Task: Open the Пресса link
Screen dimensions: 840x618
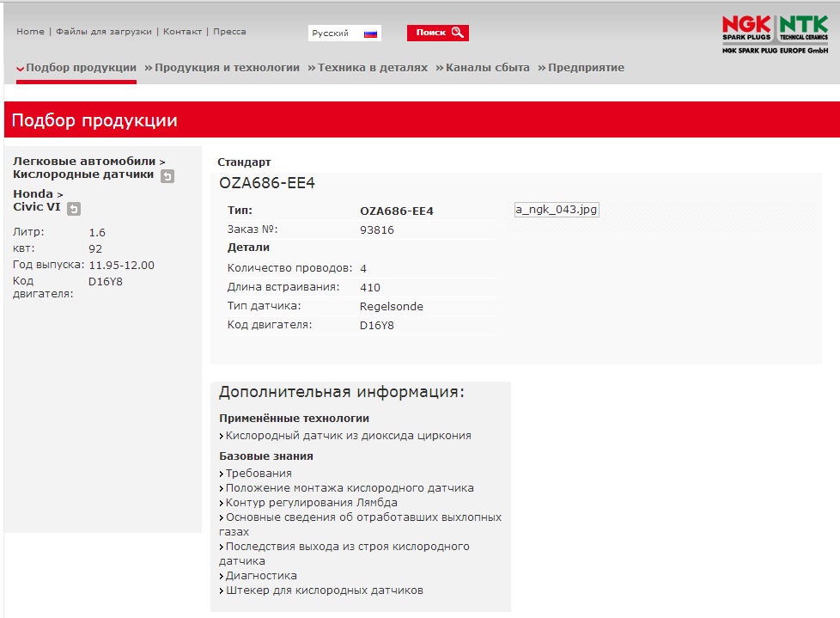Action: pos(230,32)
